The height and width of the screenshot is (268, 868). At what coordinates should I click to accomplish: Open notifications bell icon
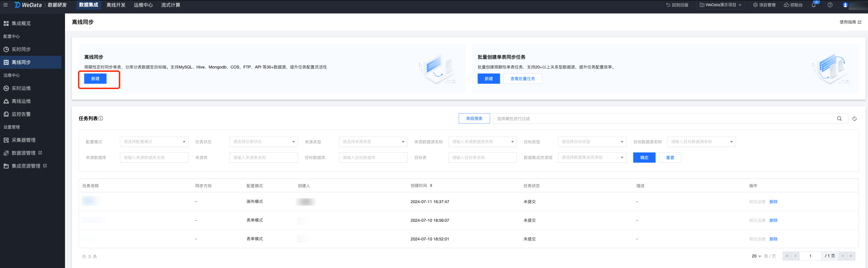tap(814, 5)
